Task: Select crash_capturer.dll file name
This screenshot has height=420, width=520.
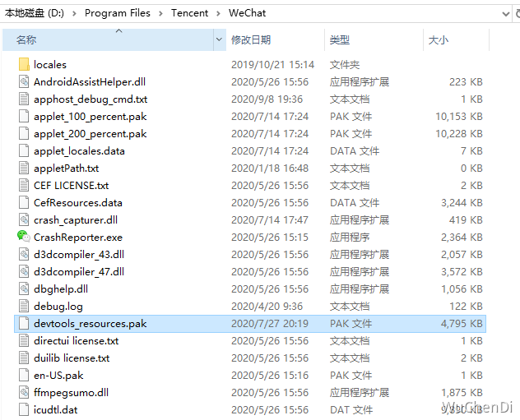Action: pyautogui.click(x=76, y=219)
